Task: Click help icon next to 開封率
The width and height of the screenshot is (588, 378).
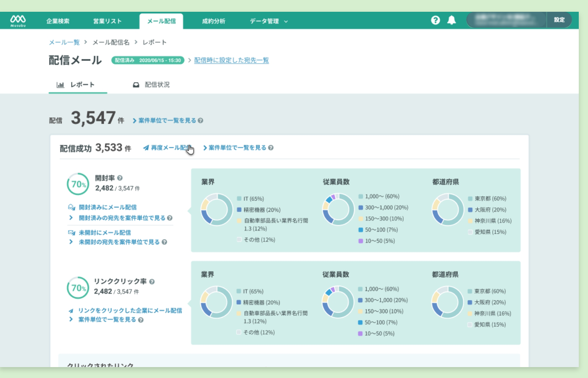Action: pos(120,178)
